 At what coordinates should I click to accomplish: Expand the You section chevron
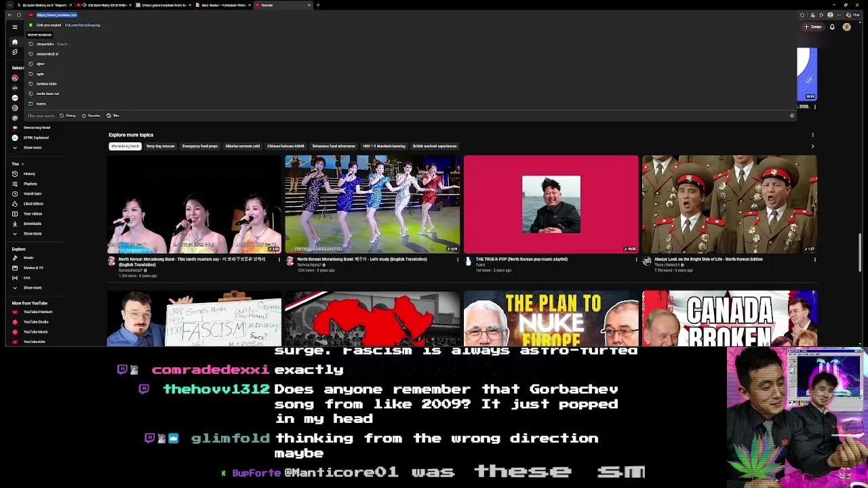tap(22, 164)
